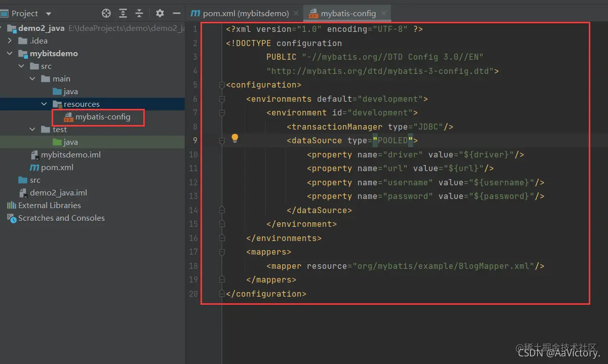Select the mybitsdemo module node
The image size is (608, 364).
coord(54,54)
